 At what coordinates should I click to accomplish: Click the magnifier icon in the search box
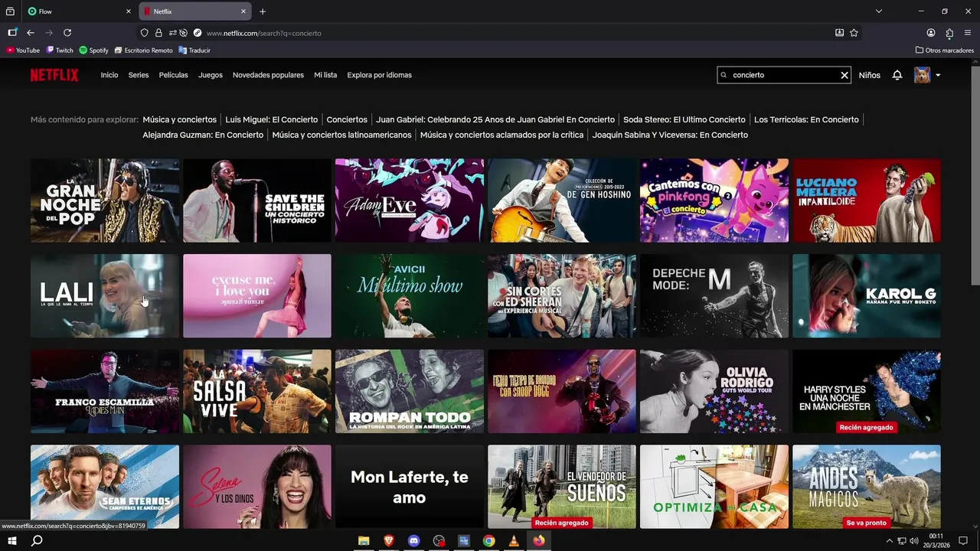click(724, 75)
